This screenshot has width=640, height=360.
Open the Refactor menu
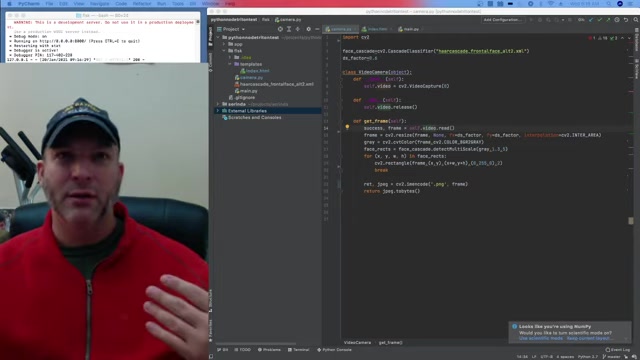pyautogui.click(x=142, y=4)
